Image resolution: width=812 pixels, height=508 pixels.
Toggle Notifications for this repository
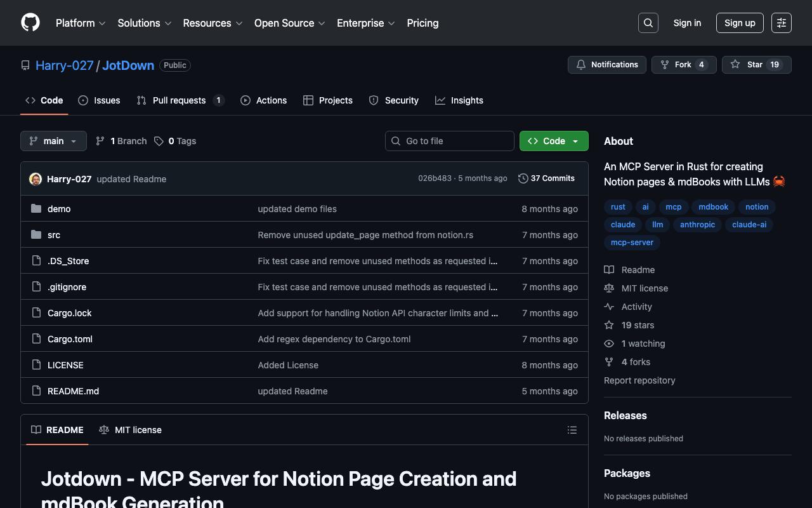[x=606, y=65]
